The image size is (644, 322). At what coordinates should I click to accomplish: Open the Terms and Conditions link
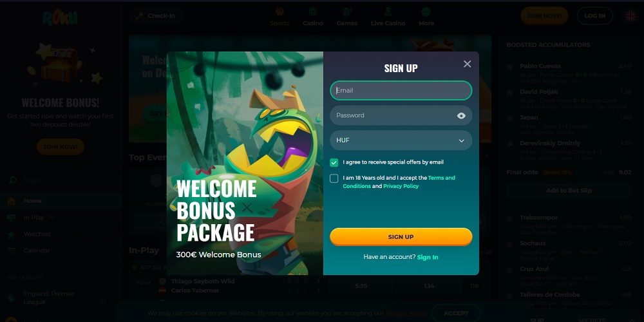pos(399,182)
